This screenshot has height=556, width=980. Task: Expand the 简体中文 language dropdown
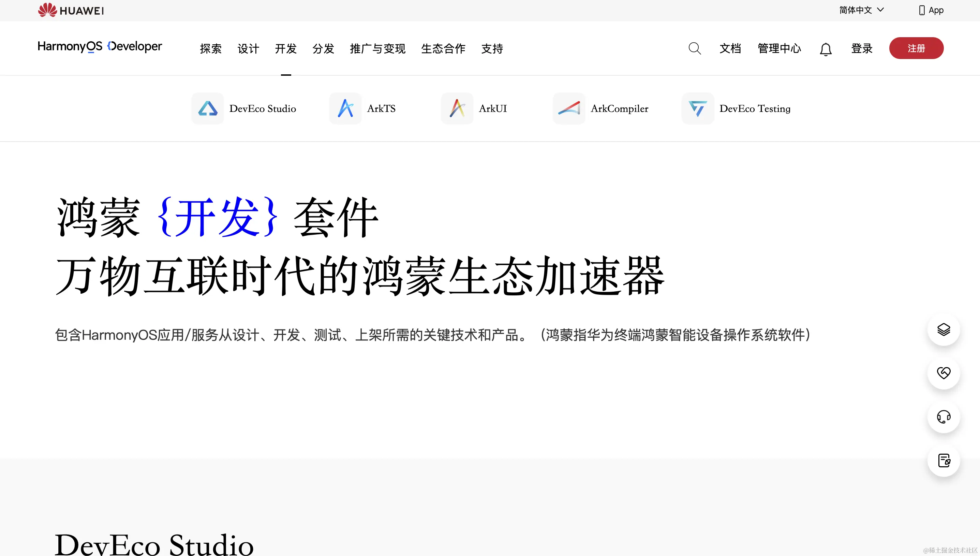(861, 10)
